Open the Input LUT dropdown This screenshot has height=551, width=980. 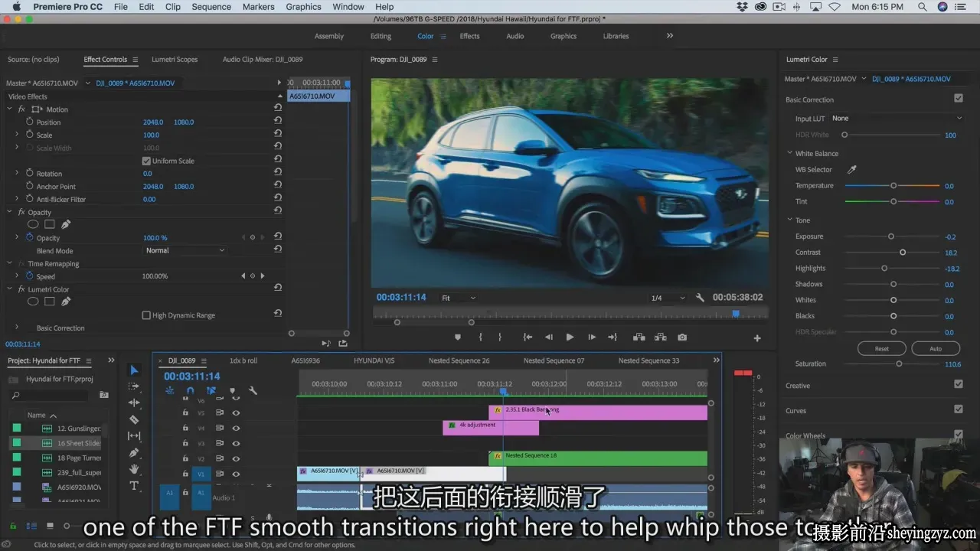[x=896, y=119]
